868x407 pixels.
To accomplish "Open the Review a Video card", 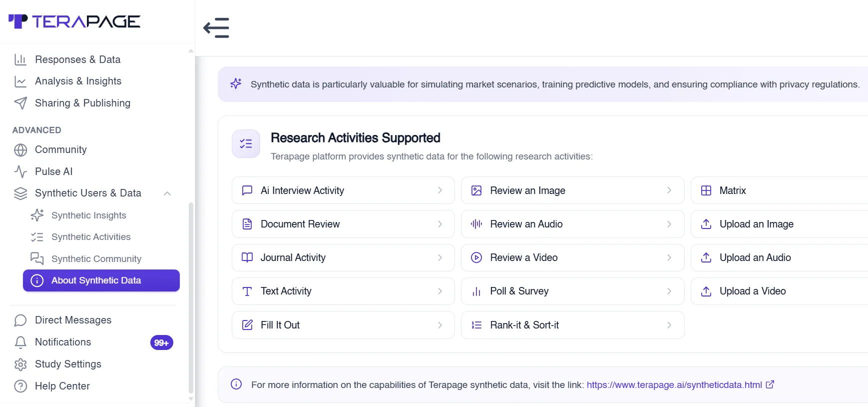I will point(572,257).
